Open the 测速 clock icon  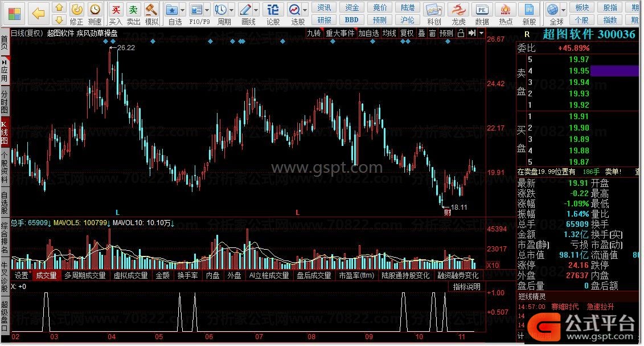(x=95, y=9)
